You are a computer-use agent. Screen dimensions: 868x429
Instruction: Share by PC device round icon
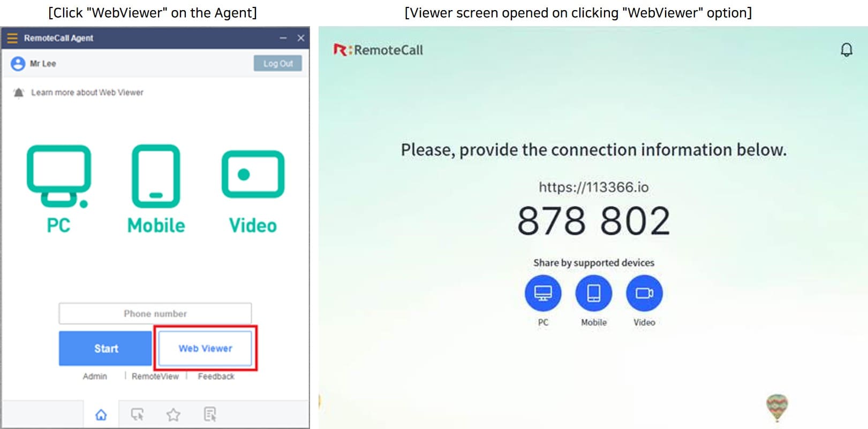pos(543,293)
